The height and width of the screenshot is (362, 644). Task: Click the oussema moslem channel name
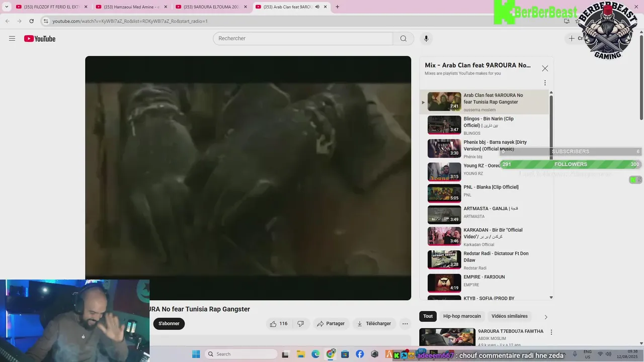479,110
